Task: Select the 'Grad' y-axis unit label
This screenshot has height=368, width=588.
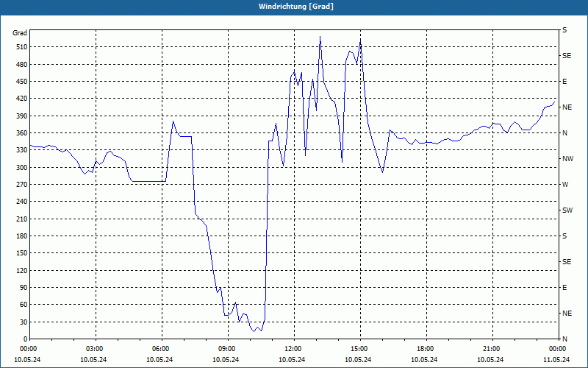Action: (x=20, y=33)
